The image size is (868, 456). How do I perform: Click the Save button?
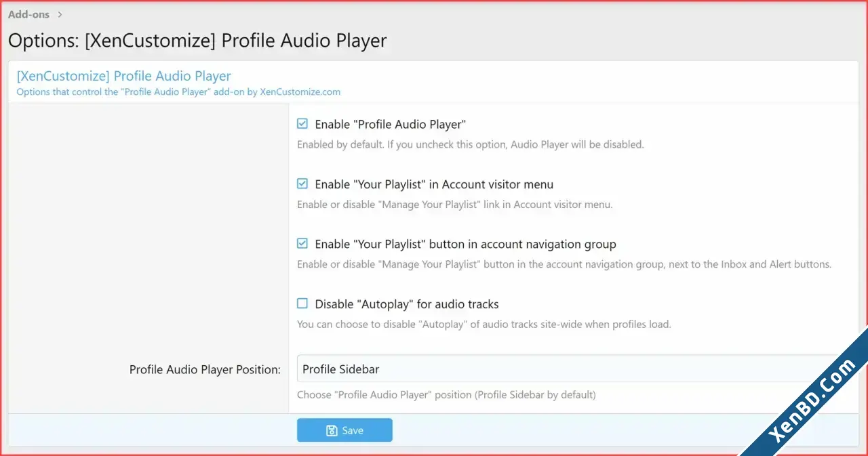tap(344, 430)
